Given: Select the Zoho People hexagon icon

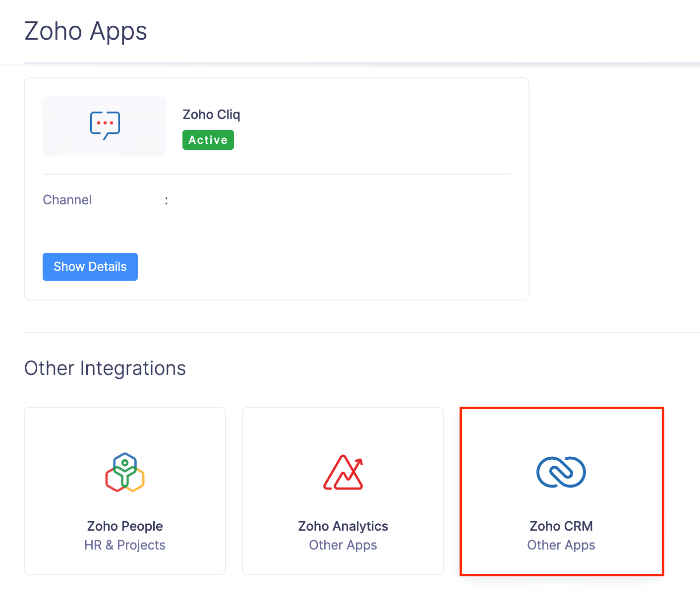Looking at the screenshot, I should (x=124, y=472).
